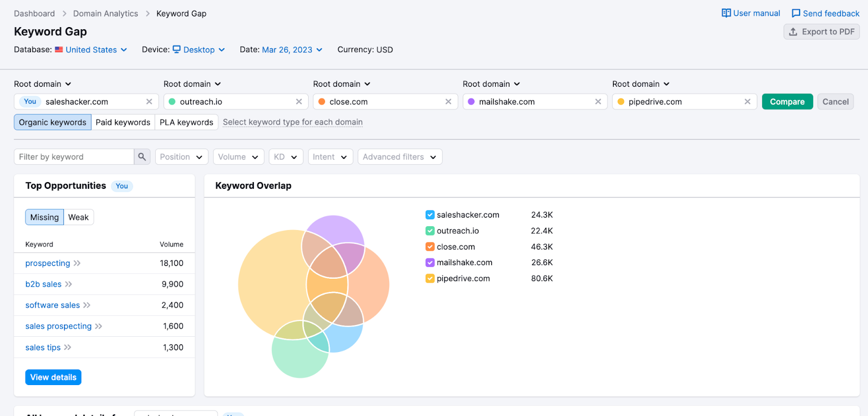868x416 pixels.
Task: Click the breadcrumb chevron after Dashboard
Action: 64,14
